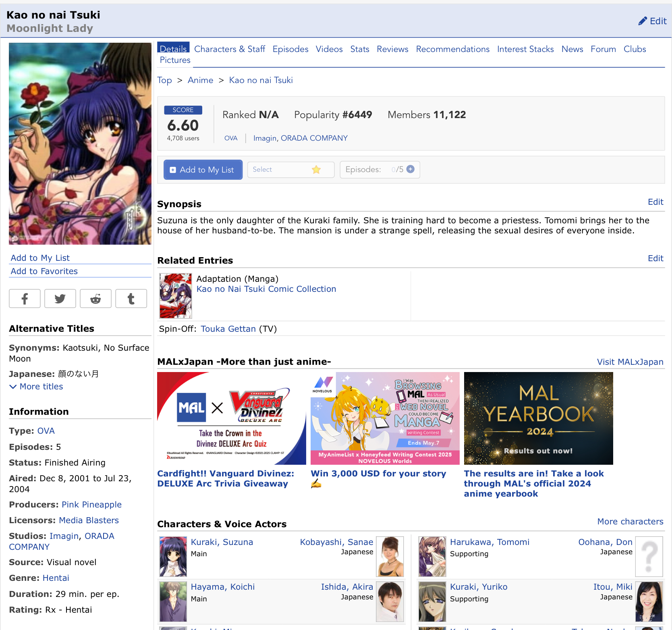Share this anime page on Reddit
Image resolution: width=672 pixels, height=630 pixels.
95,299
